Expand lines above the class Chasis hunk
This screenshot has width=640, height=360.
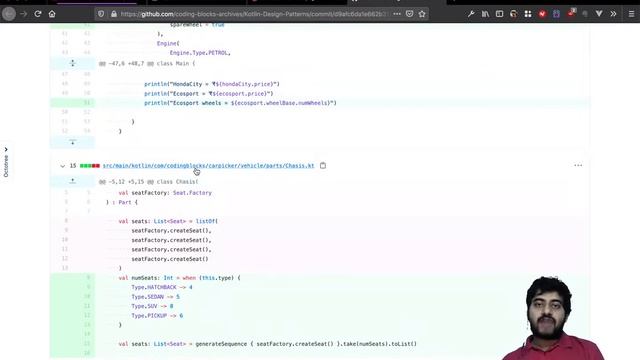(72, 181)
